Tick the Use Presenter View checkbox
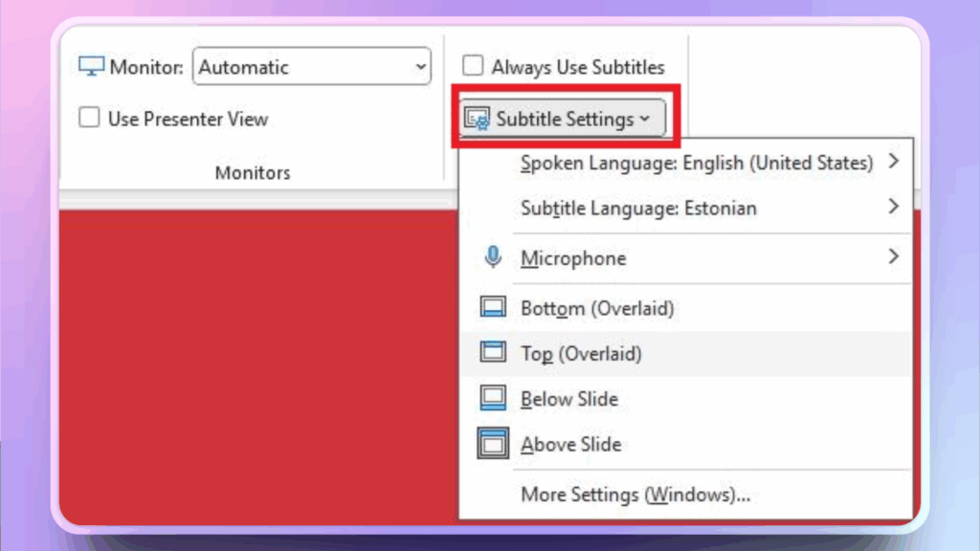The image size is (980, 551). pyautogui.click(x=89, y=119)
